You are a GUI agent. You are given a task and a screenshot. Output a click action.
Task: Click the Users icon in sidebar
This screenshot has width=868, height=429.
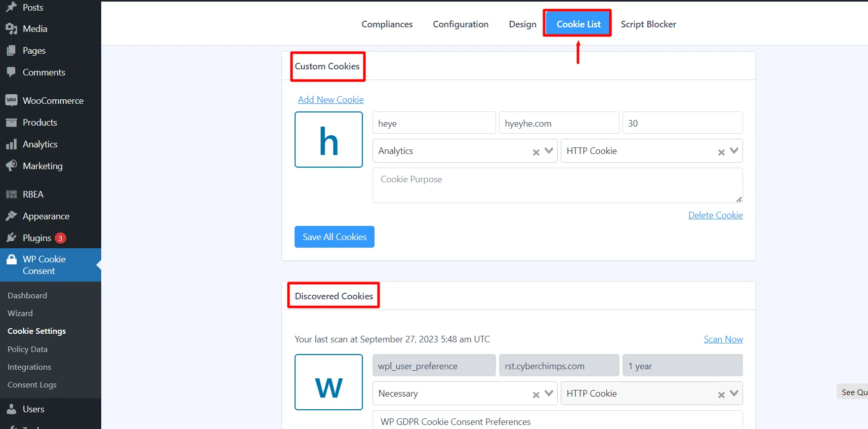point(11,409)
